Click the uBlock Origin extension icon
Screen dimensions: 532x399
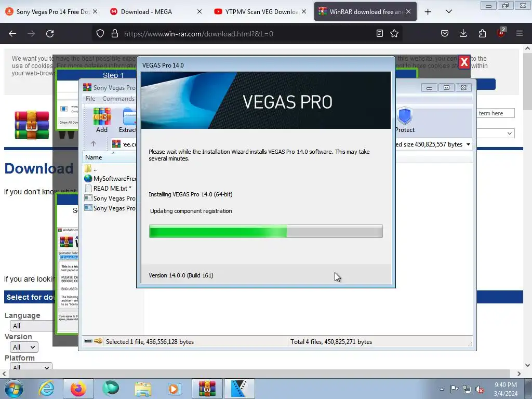point(501,33)
